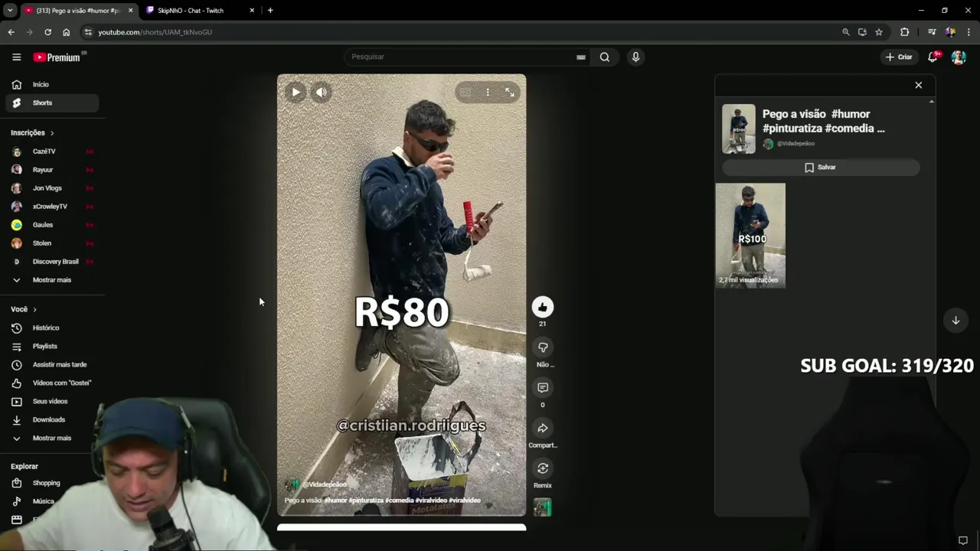Open Vídeos com "Gostei"

pos(52,383)
